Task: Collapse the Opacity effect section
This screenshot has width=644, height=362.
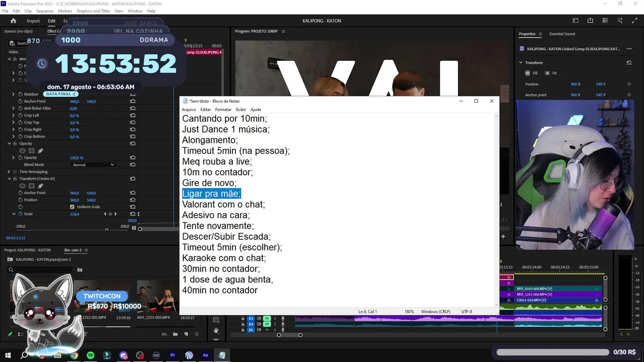Action: pos(9,144)
